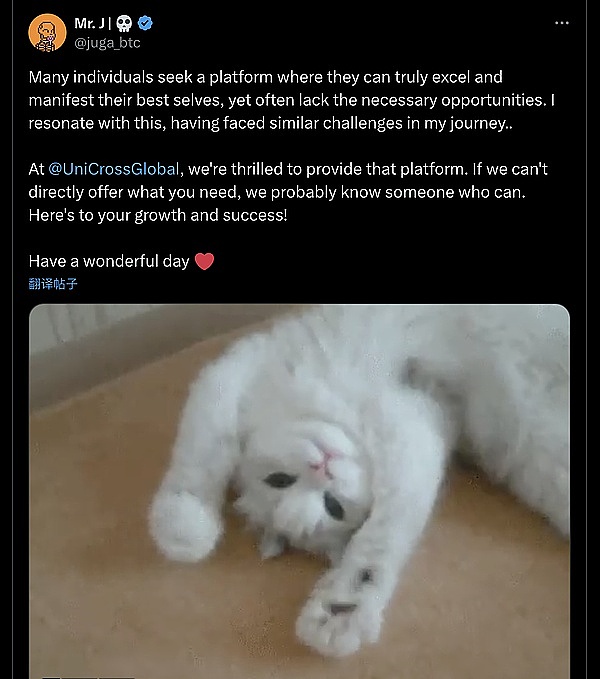This screenshot has height=679, width=600.
Task: Open the white cat image
Action: click(x=299, y=490)
